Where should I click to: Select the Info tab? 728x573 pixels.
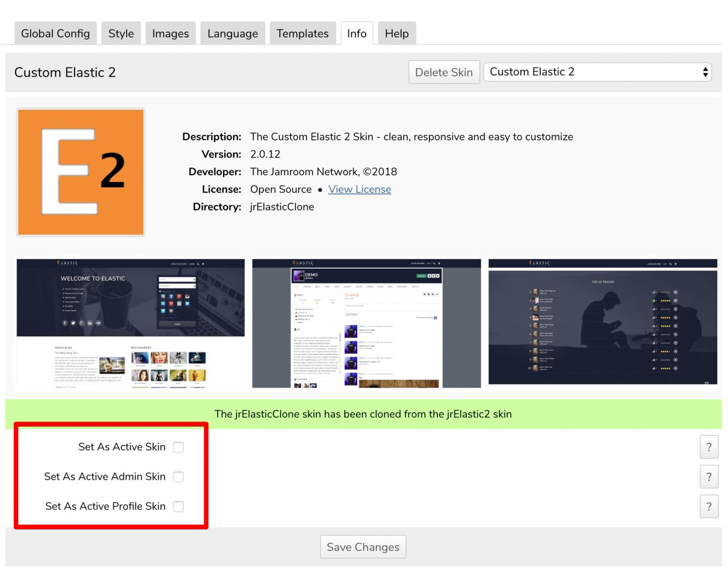[357, 34]
